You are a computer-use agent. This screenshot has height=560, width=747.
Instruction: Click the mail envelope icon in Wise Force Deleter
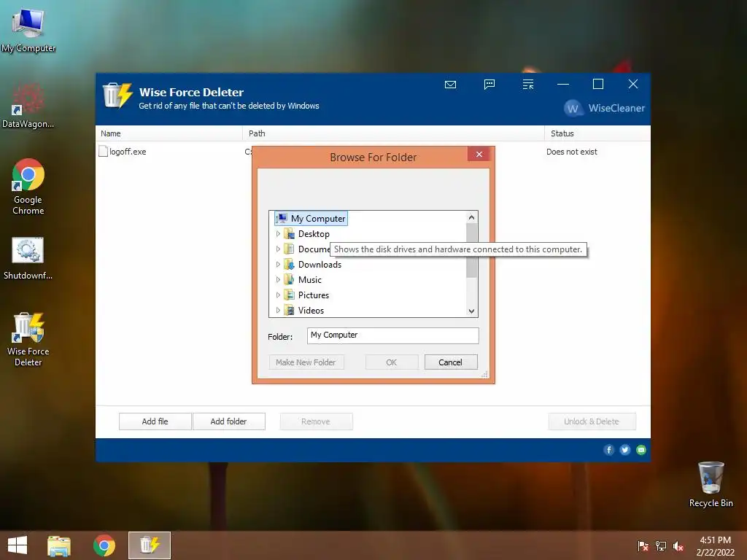tap(450, 85)
